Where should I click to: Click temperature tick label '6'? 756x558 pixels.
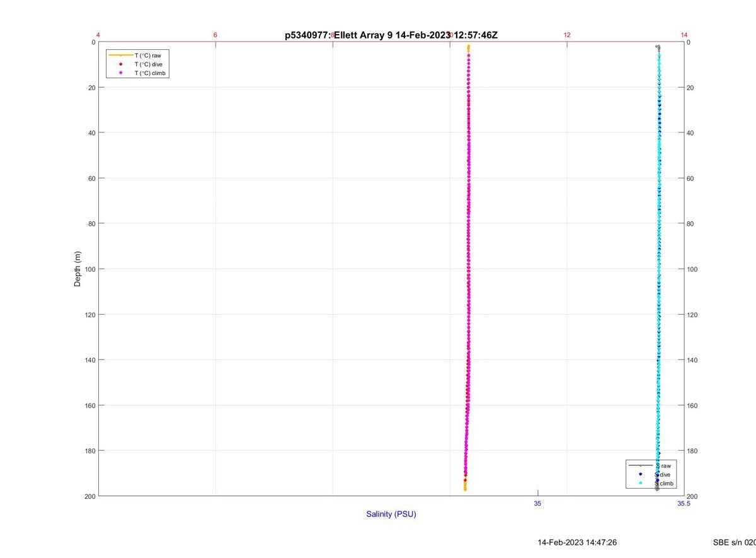tap(215, 35)
